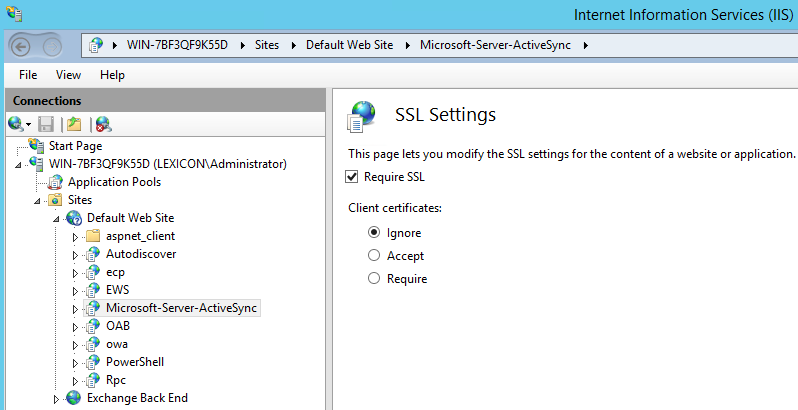Open the File menu

28,75
